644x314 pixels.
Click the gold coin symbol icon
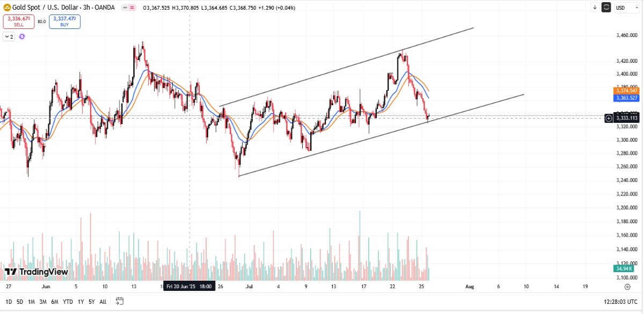[x=7, y=8]
